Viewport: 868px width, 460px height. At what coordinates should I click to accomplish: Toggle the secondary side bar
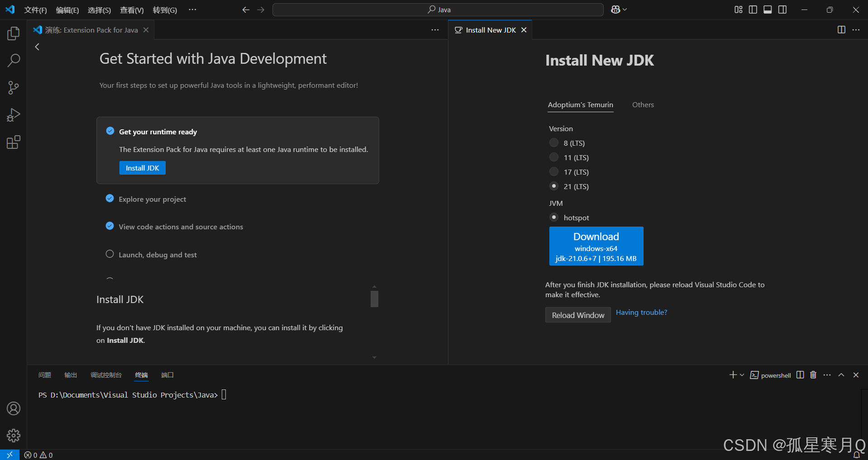(782, 9)
